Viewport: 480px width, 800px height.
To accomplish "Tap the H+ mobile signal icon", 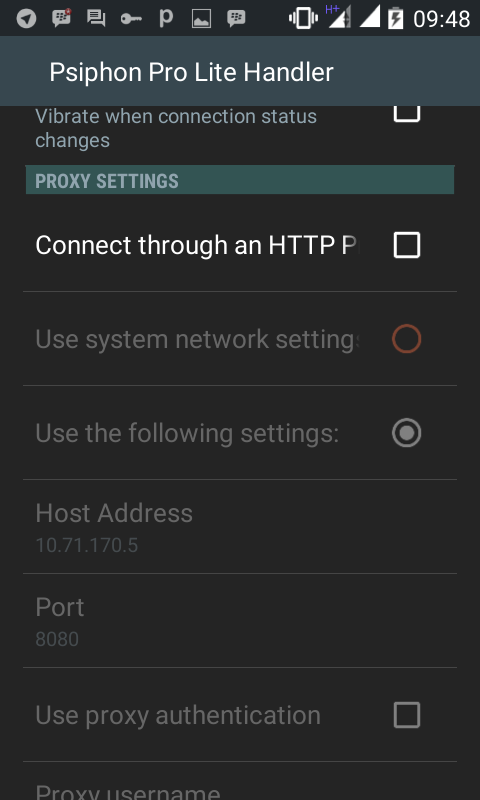I will (x=338, y=17).
